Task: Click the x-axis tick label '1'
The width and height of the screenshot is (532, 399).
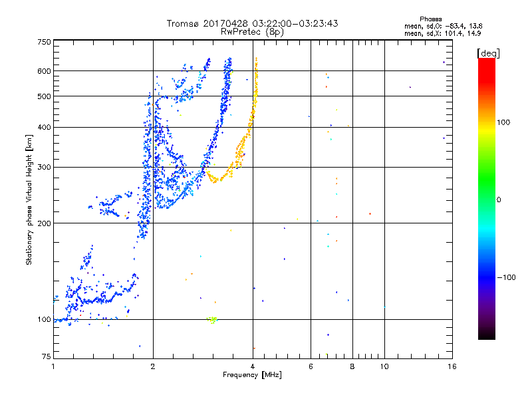Action: click(x=53, y=366)
